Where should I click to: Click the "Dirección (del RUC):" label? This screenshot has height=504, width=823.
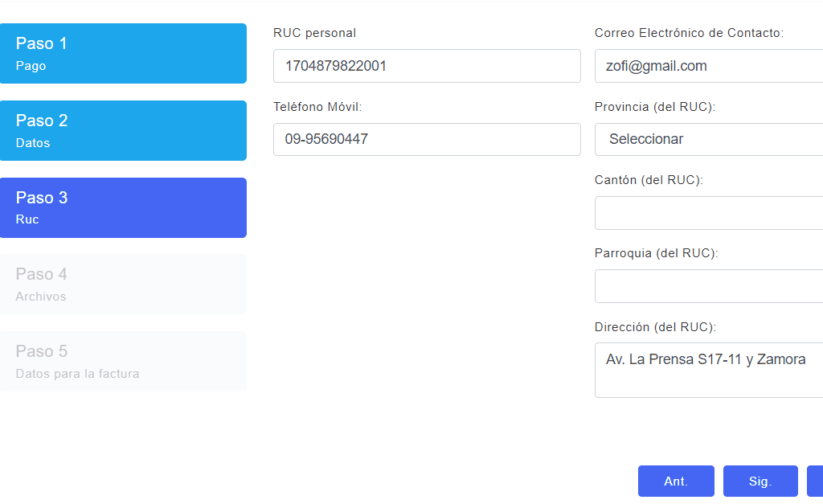(655, 327)
